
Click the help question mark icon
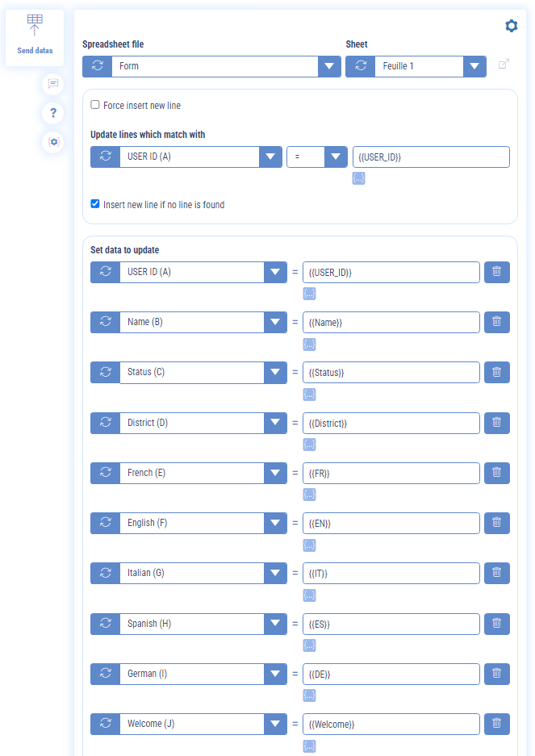53,113
